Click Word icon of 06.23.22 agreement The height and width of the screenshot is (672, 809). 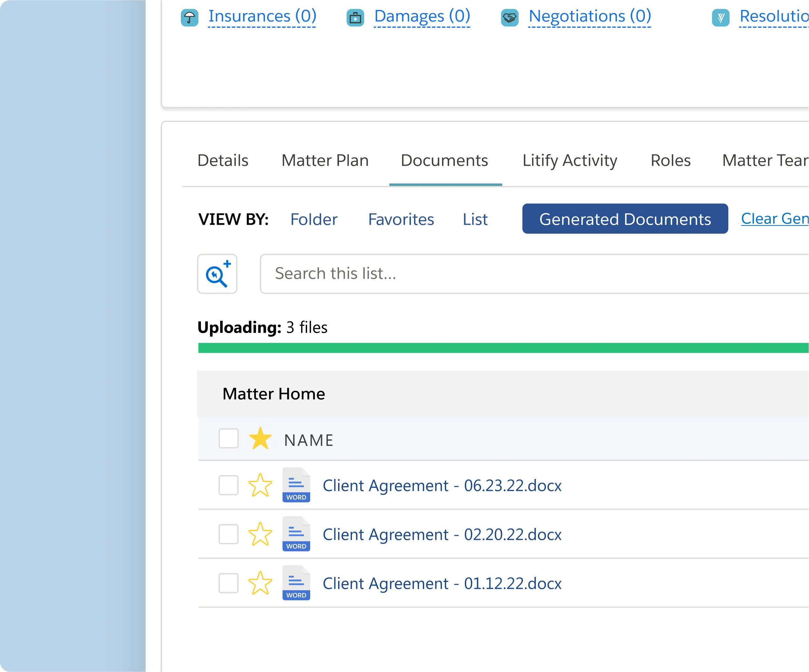coord(296,485)
